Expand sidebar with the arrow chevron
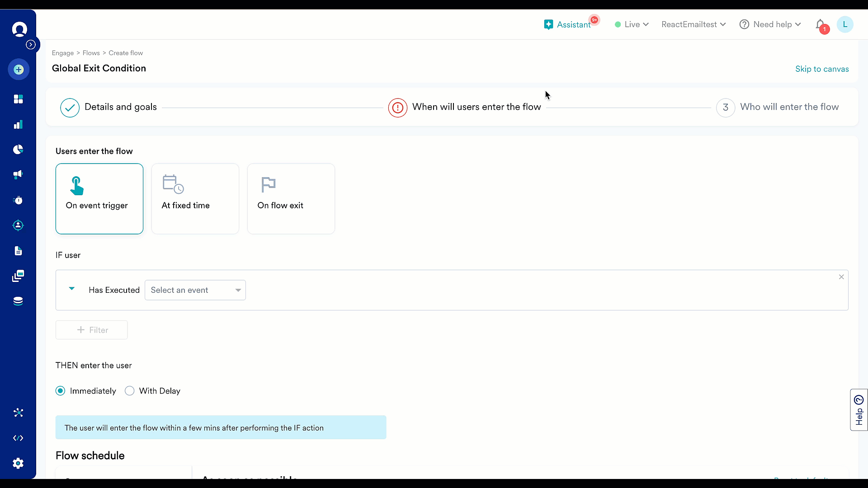868x488 pixels. point(31,44)
